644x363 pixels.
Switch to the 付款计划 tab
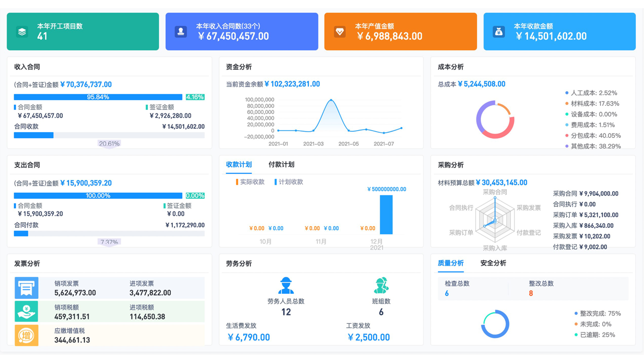pos(281,165)
